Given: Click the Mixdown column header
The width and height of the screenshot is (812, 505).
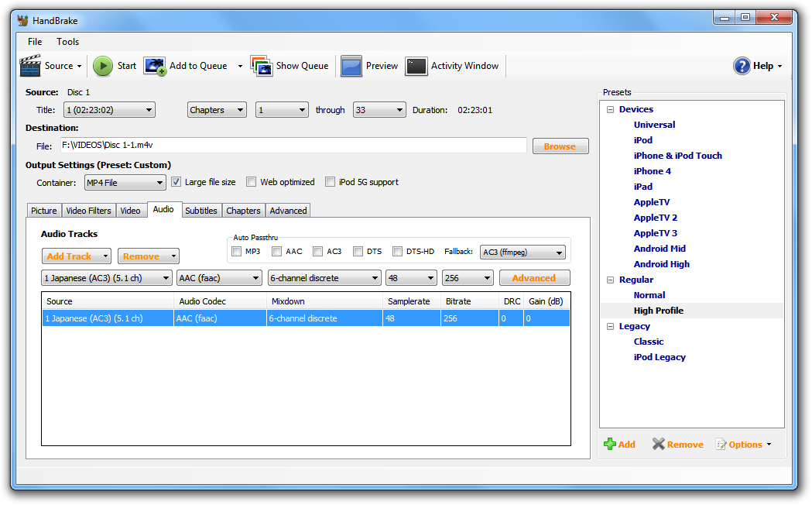Looking at the screenshot, I should pos(324,301).
